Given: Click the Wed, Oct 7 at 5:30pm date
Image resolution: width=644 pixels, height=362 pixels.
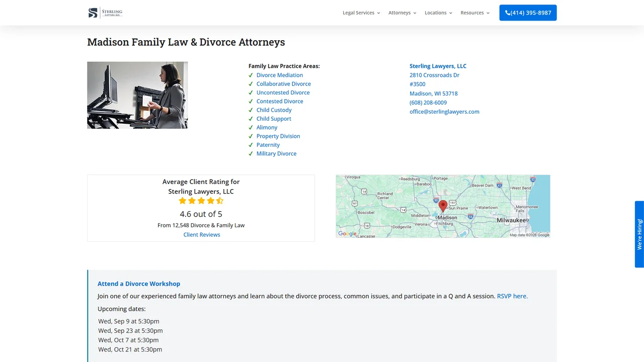Looking at the screenshot, I should coord(128,340).
